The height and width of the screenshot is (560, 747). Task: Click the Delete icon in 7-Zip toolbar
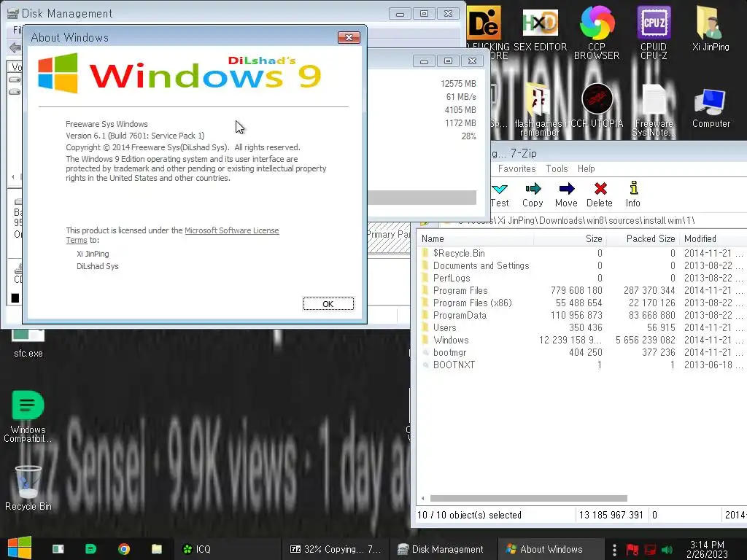pyautogui.click(x=600, y=195)
